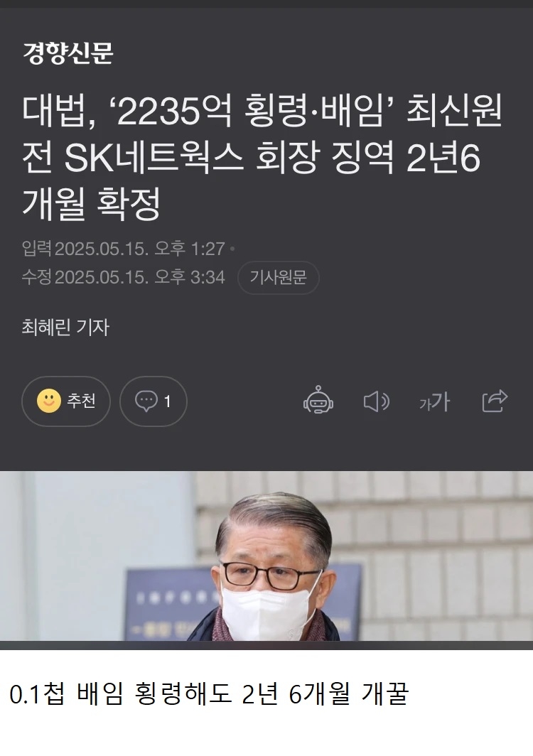Viewport: 533px width, 756px height.
Task: Open original article via 기사원문 button
Action: point(279,277)
